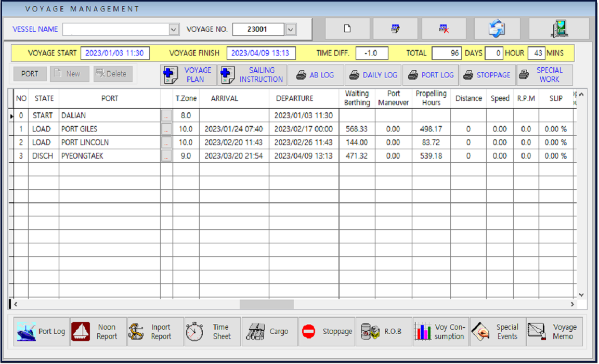Click the New port button
Screen dimensions: 599x364
(x=69, y=74)
